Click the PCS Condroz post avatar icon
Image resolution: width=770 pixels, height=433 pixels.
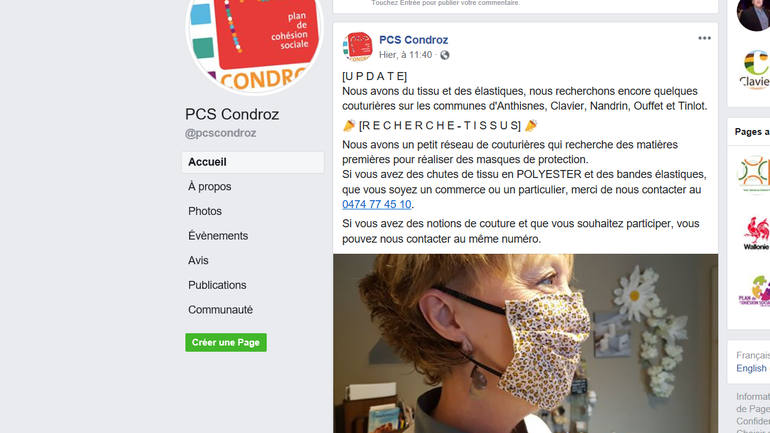(x=358, y=47)
